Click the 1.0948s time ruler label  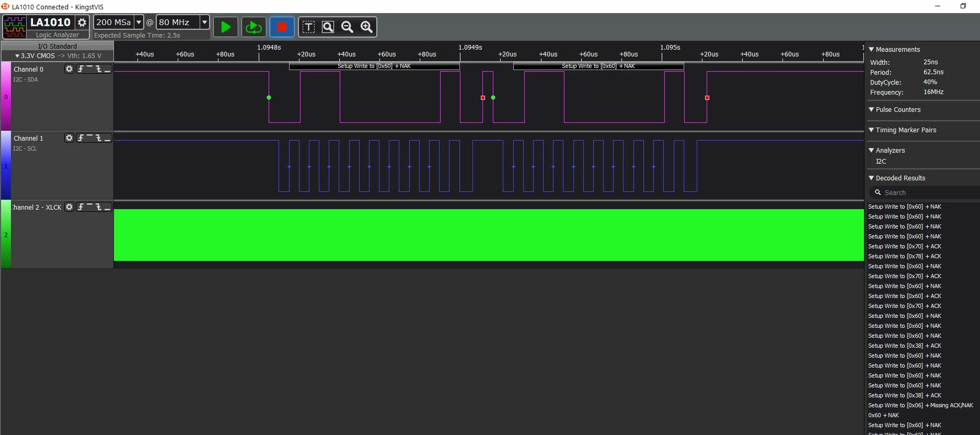point(269,47)
